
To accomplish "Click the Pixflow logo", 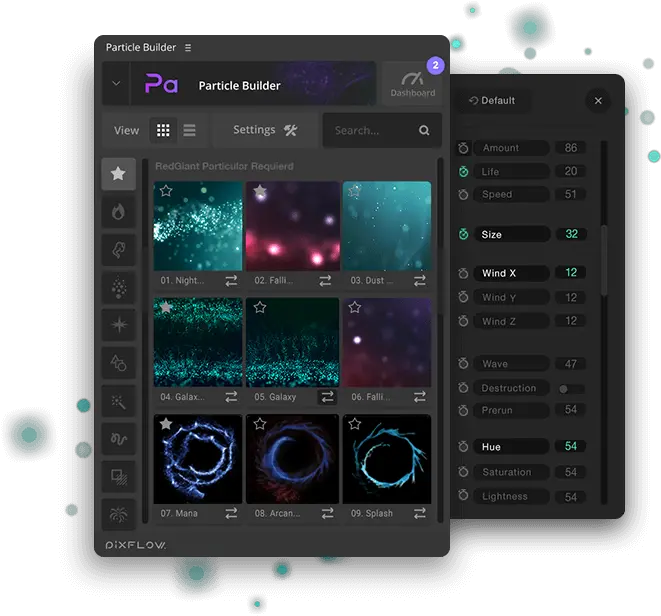I will click(136, 545).
